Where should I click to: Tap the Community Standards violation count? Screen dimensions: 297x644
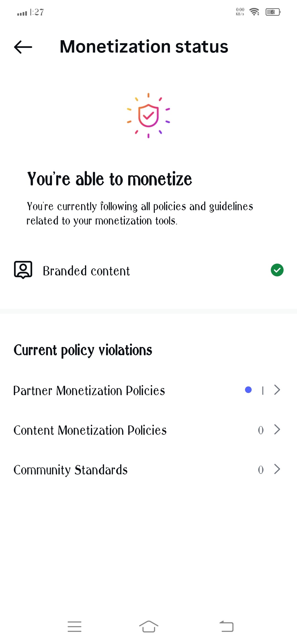261,470
